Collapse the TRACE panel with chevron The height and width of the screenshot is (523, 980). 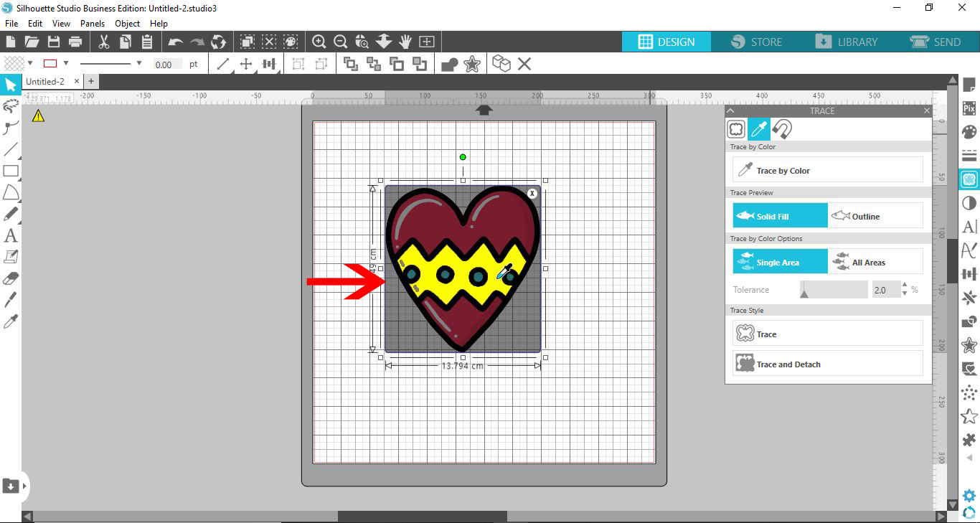click(x=731, y=111)
